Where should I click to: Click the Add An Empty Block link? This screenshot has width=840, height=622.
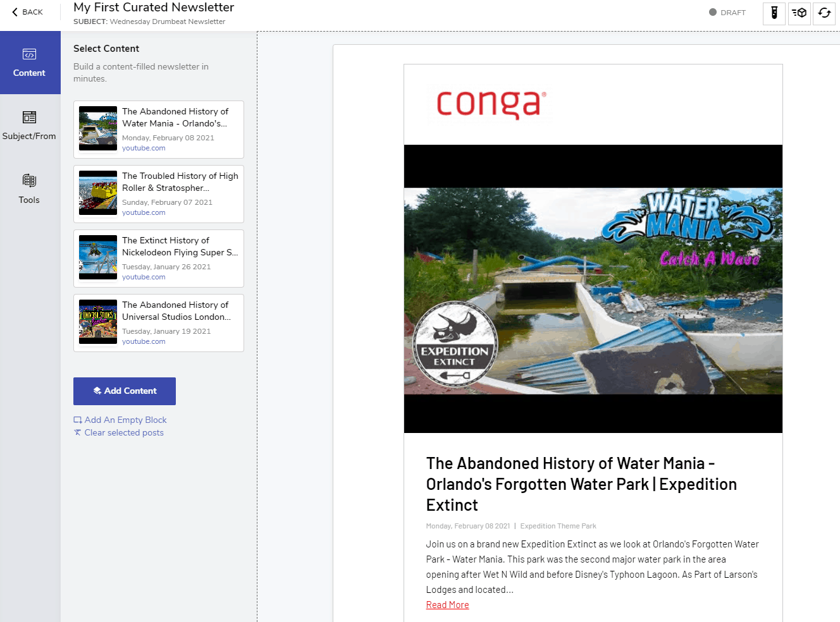tap(120, 420)
